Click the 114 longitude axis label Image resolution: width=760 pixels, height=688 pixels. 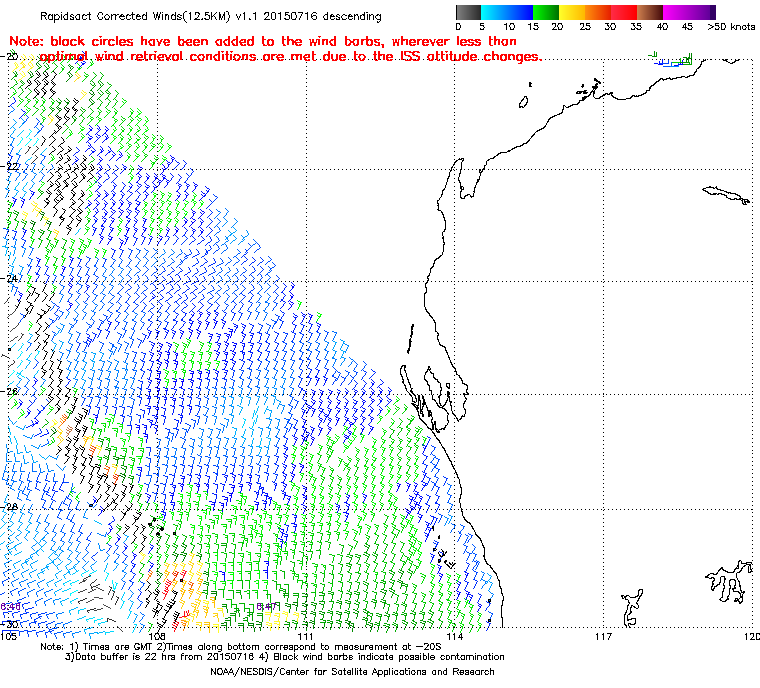(454, 636)
